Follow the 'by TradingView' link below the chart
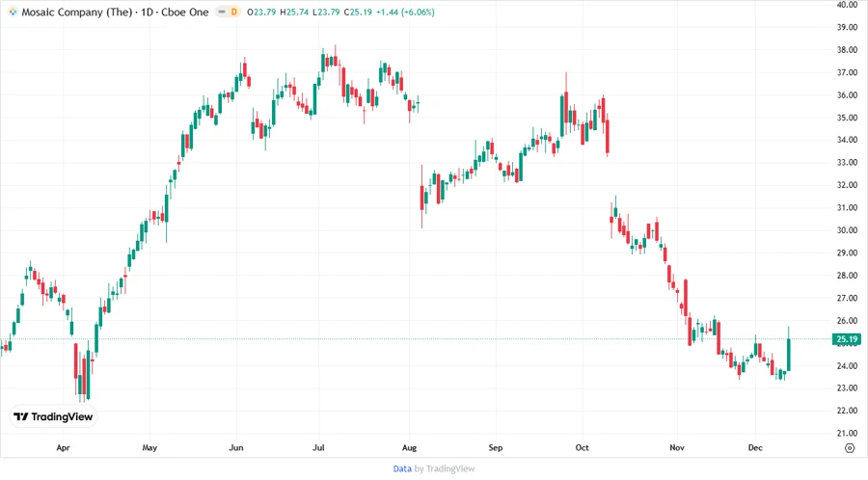The width and height of the screenshot is (868, 480). click(x=445, y=468)
